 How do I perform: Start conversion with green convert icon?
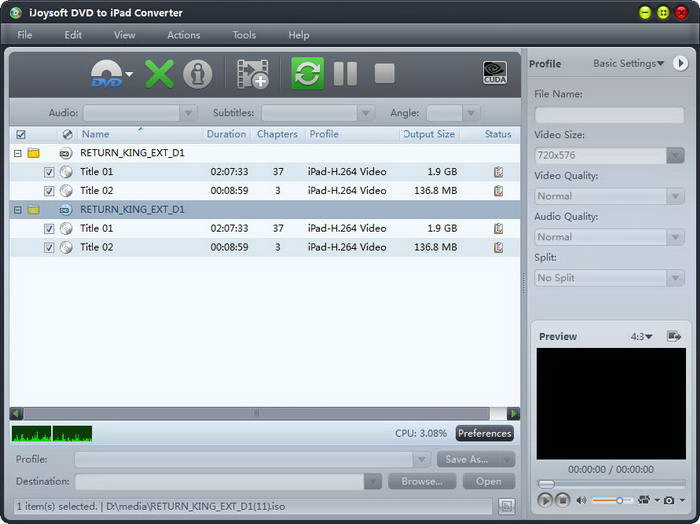point(308,73)
